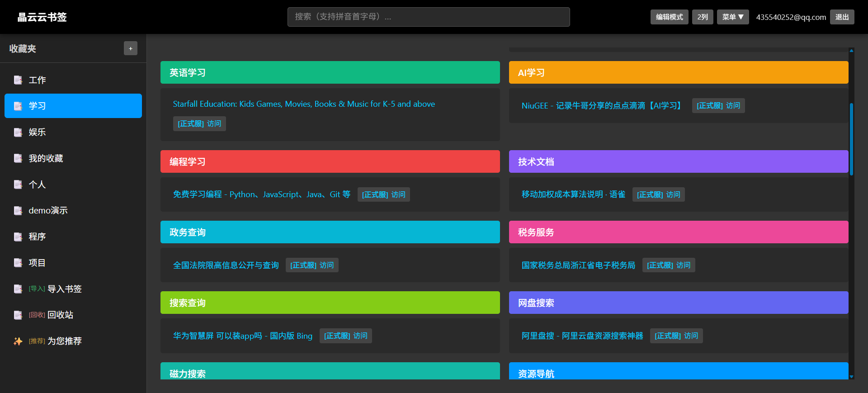Open the 导入书签 import entry
Image resolution: width=868 pixels, height=393 pixels.
[73, 289]
